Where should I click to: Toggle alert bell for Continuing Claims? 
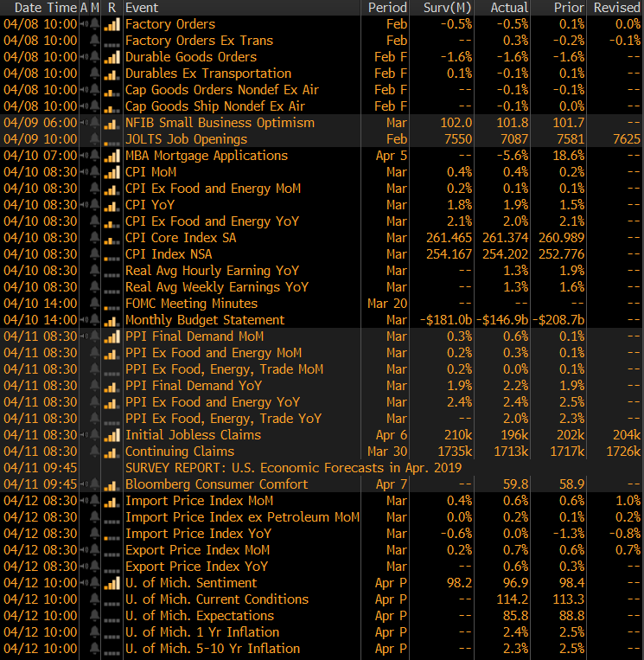(x=94, y=452)
